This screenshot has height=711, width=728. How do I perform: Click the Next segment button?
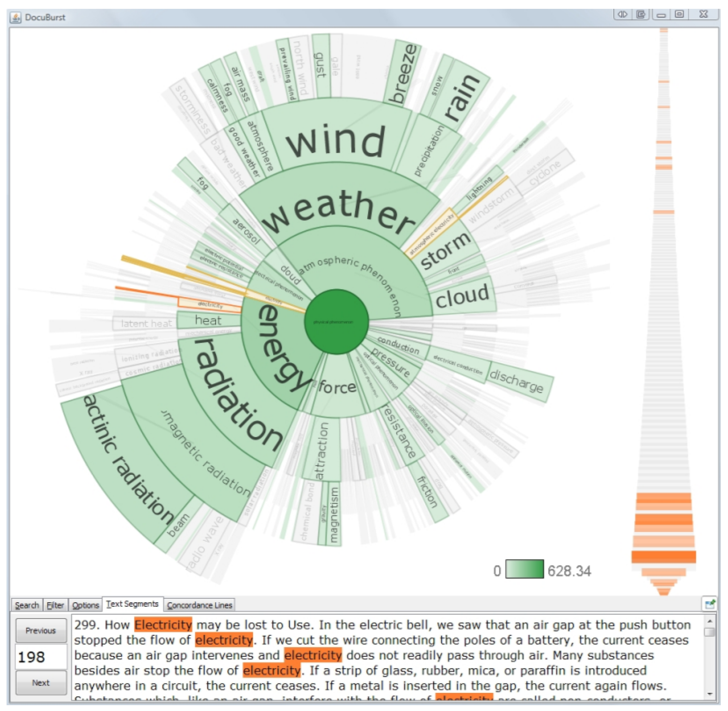coord(41,683)
